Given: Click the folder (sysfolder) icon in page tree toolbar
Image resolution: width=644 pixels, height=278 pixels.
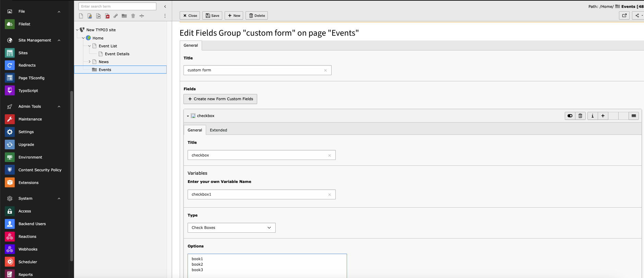Looking at the screenshot, I should click(124, 16).
